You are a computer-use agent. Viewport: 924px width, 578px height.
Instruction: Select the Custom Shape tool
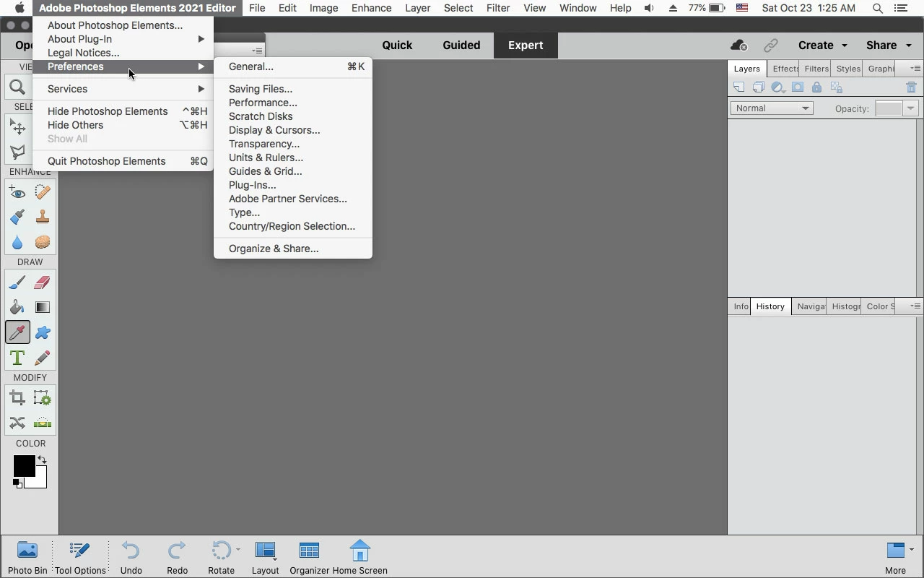43,332
